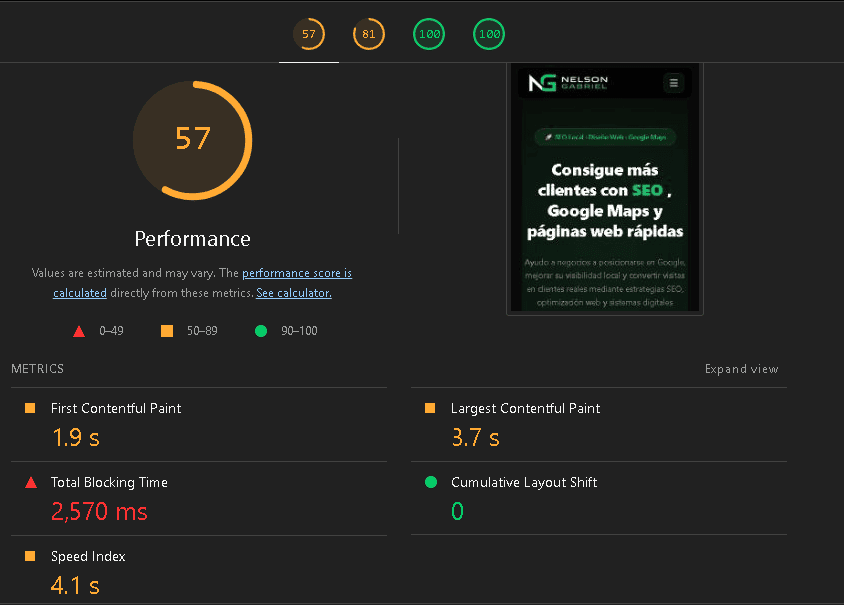Open the page screenshot thumbnail
The height and width of the screenshot is (605, 844).
605,188
